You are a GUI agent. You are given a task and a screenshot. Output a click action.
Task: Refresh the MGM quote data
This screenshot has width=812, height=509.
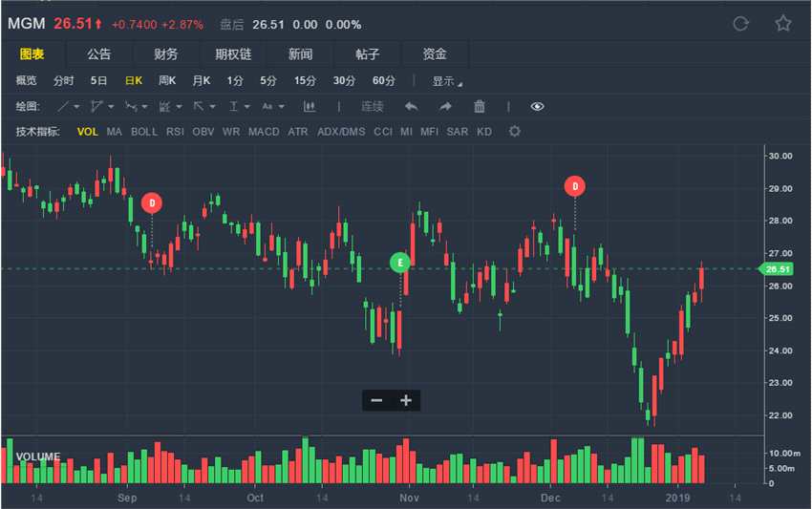(740, 24)
